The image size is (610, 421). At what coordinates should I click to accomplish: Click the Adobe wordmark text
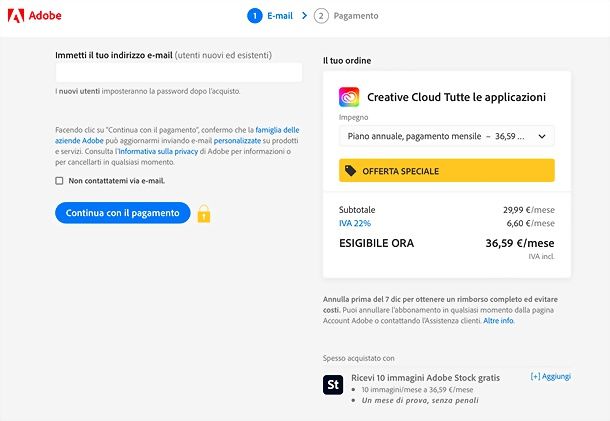[x=45, y=16]
